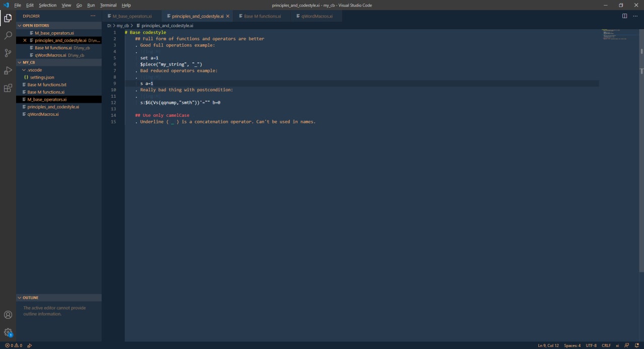Open qWordMacros.xi in Open Editors list
Image resolution: width=644 pixels, height=349 pixels.
pyautogui.click(x=59, y=55)
